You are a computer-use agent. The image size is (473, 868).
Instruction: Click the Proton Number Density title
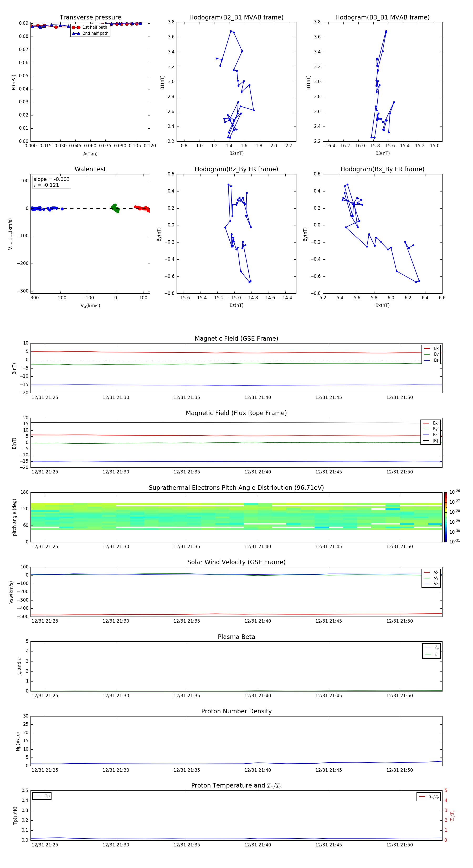[x=236, y=712]
